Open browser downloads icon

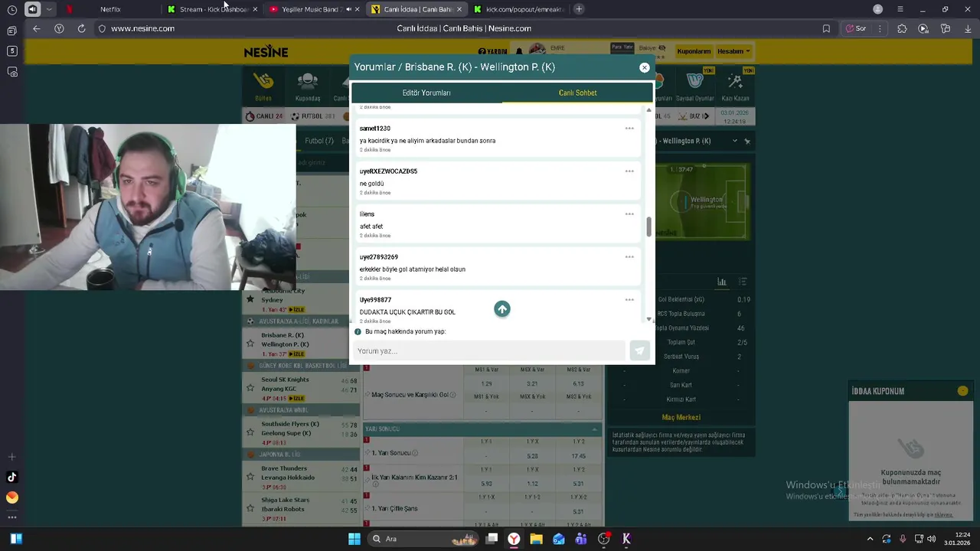click(x=966, y=28)
